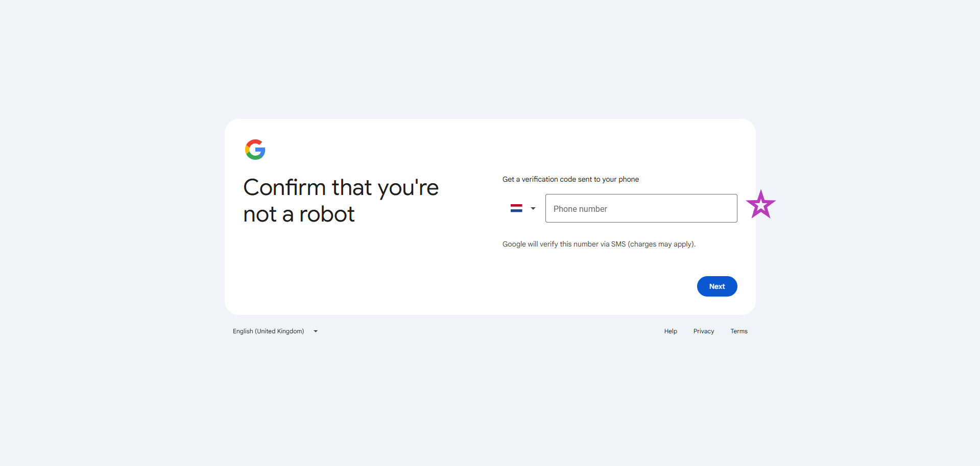
Task: Click the 'Google will verify this number' text
Action: coord(550,244)
